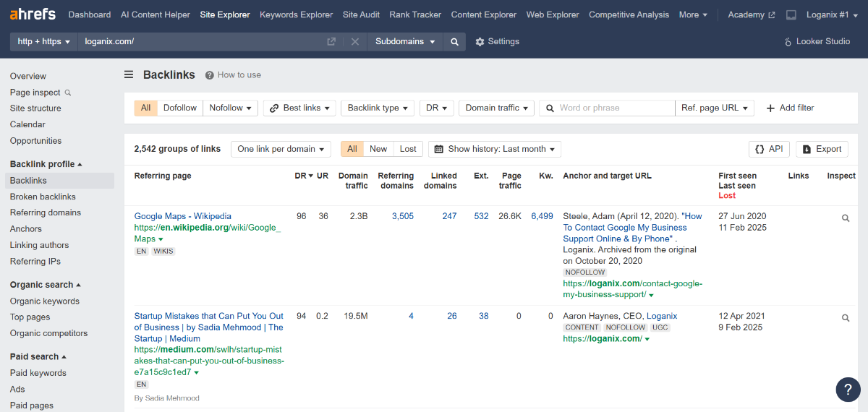Viewport: 868px width, 412px height.
Task: Show New backlinks only
Action: tap(378, 149)
